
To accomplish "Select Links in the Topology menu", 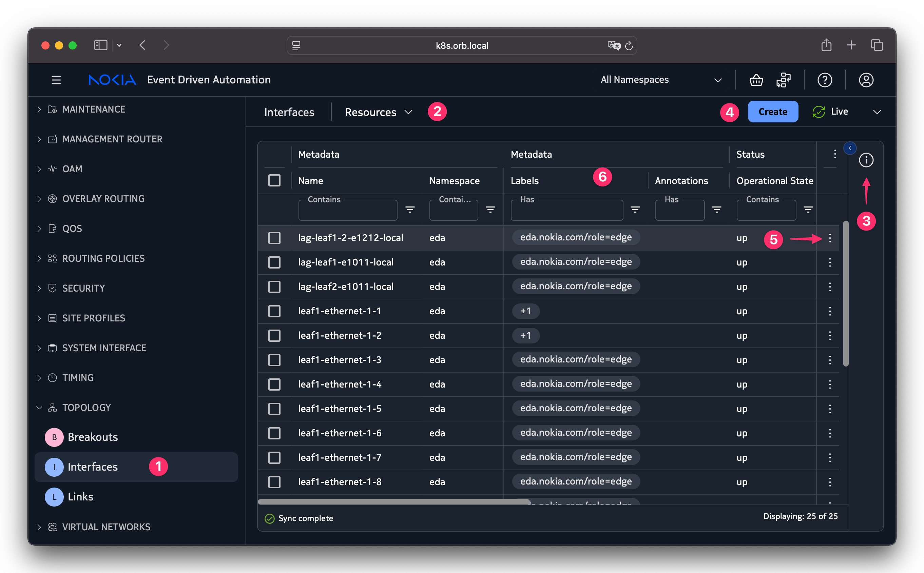I will (80, 496).
